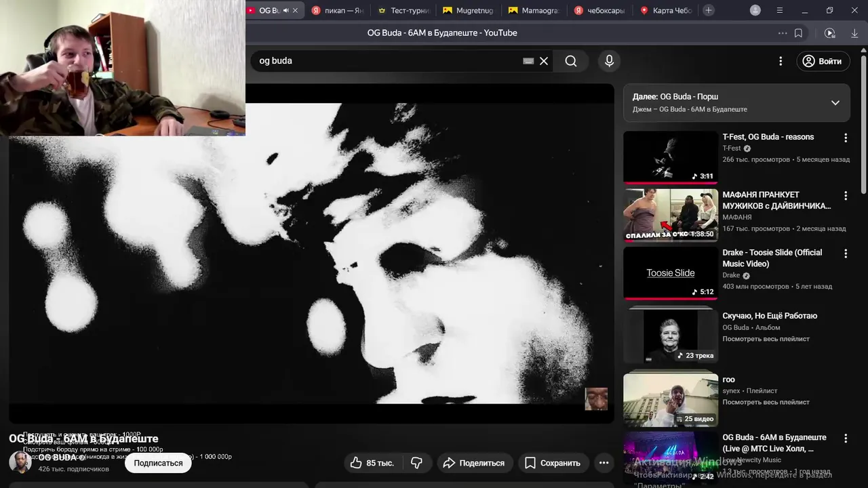
Task: Open the OG BUDA channel avatar
Action: [20, 462]
